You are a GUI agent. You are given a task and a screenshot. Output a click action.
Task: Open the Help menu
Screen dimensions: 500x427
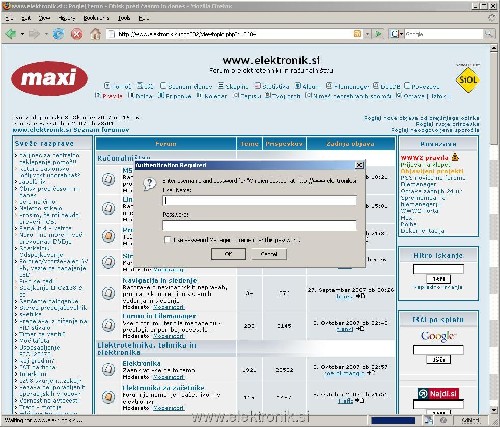point(144,18)
